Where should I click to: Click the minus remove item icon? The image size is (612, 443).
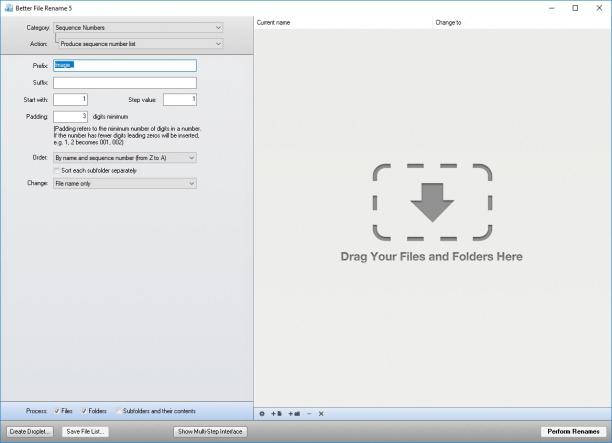[309, 414]
